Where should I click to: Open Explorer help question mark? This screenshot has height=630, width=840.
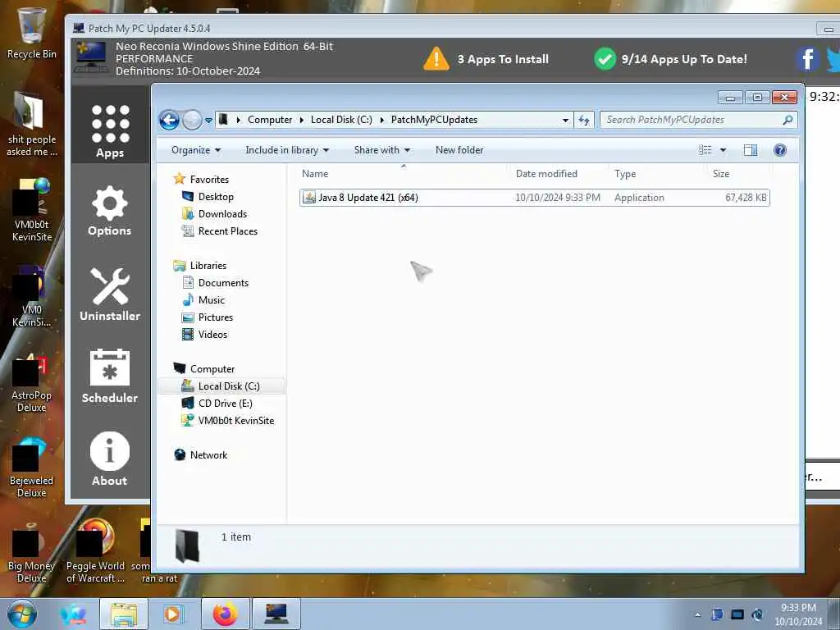[x=780, y=150]
